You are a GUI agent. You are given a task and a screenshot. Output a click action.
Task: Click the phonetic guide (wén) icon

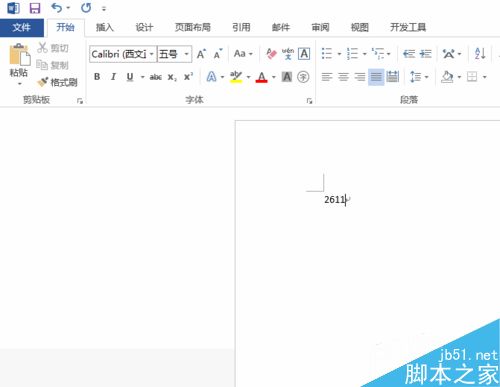288,54
